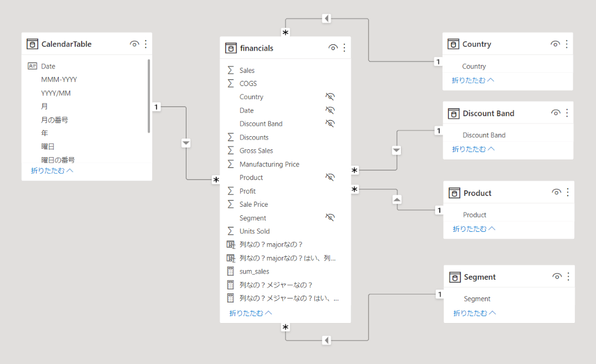Open the CalendarTable more options menu
This screenshot has height=364, width=596.
tap(145, 44)
